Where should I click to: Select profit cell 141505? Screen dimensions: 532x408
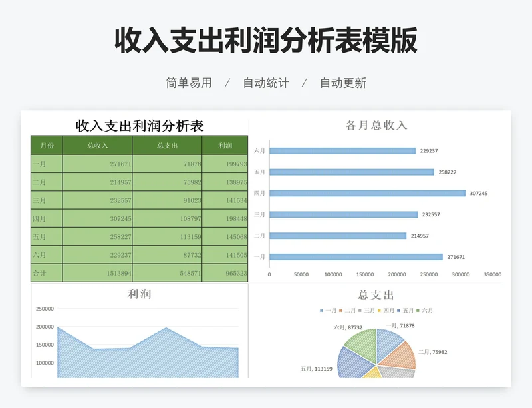point(225,255)
